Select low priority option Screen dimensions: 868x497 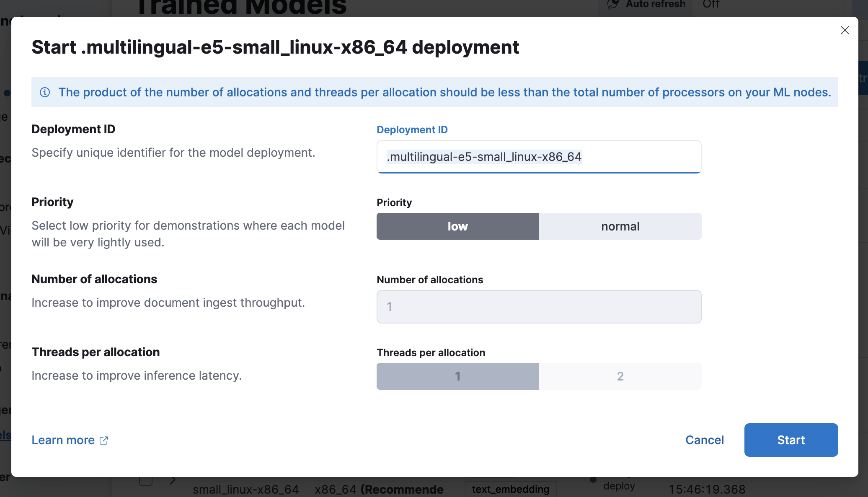pos(457,226)
